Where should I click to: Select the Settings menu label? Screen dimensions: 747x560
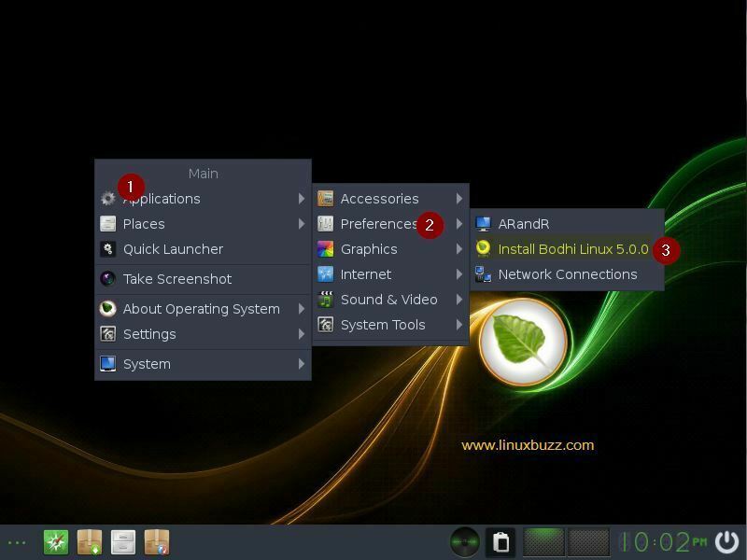coord(149,334)
